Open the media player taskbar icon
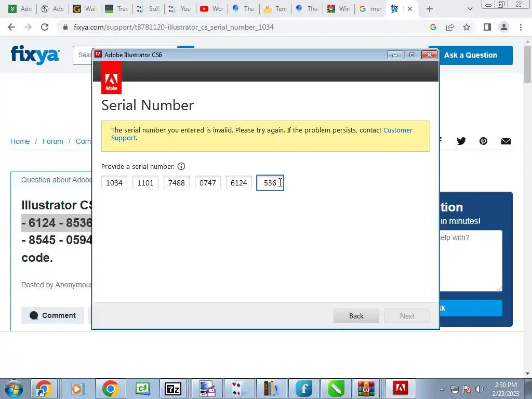The image size is (532, 399). (x=77, y=389)
